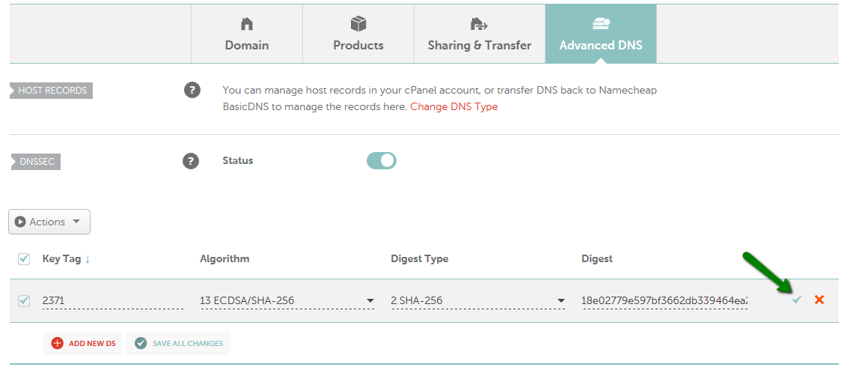868x373 pixels.
Task: Click the Add New DS button
Action: point(82,343)
